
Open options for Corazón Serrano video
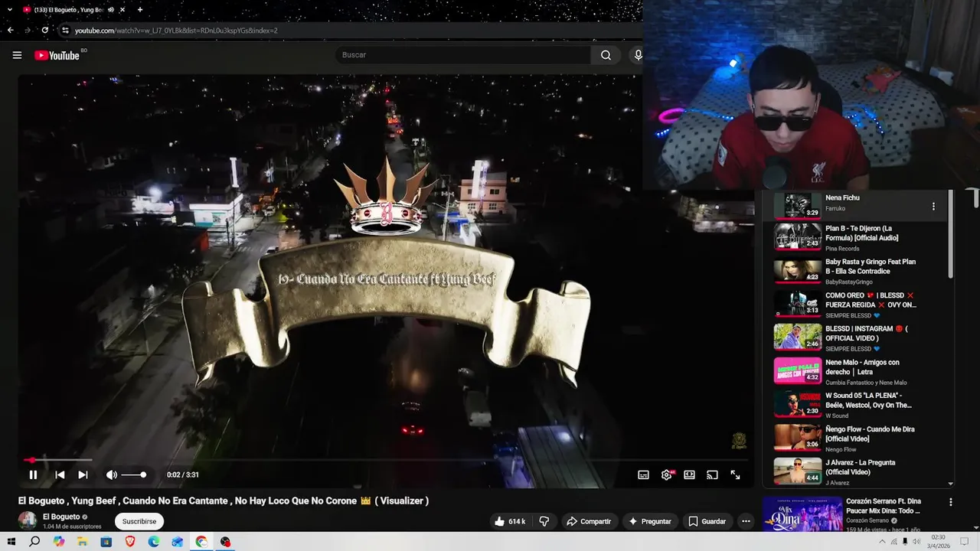coord(951,503)
